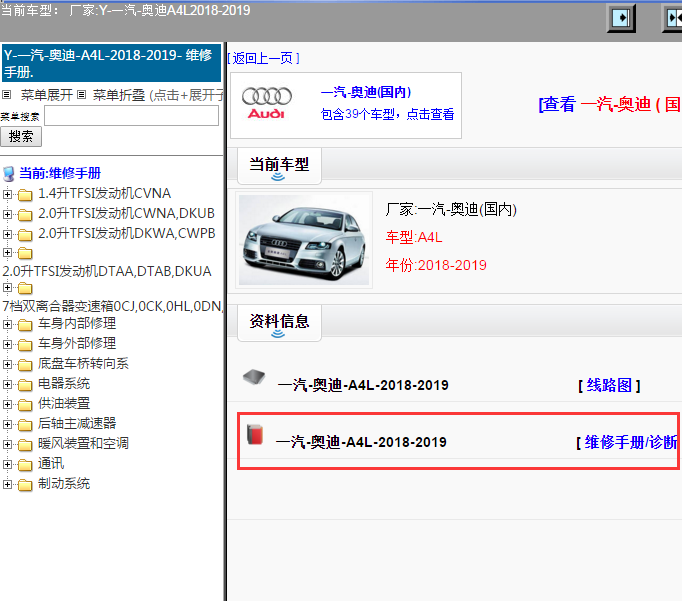The width and height of the screenshot is (682, 601).
Task: Select 7档双离合器变速箱0CJ,0CK,0HL,0DN tree item
Action: point(113,306)
